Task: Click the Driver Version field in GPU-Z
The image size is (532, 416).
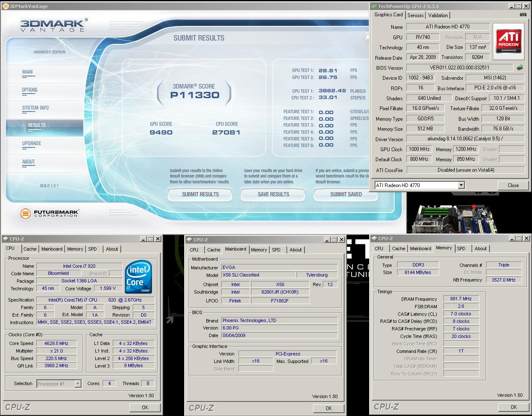Action: tap(466, 139)
